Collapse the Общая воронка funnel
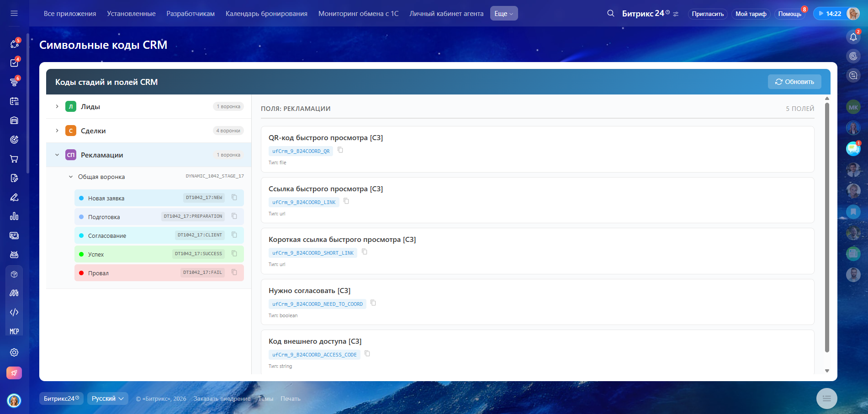Screen dimensions: 868x414 (71, 177)
